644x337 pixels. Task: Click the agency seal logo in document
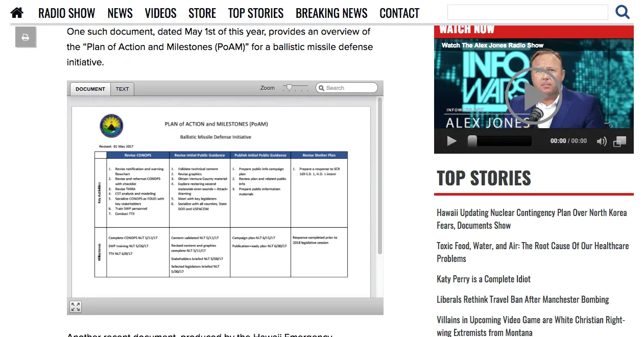coord(111,126)
